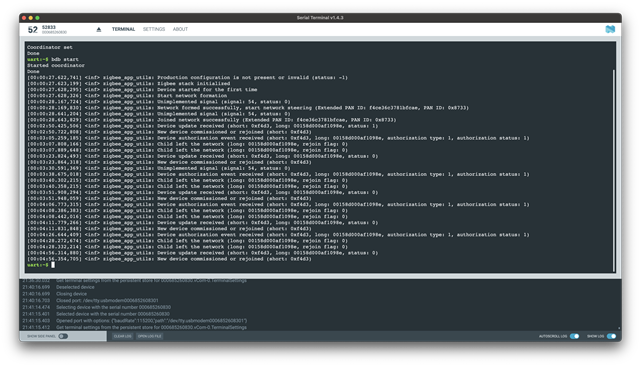
Task: Click the Nordic logo icon at top right
Action: (x=610, y=29)
